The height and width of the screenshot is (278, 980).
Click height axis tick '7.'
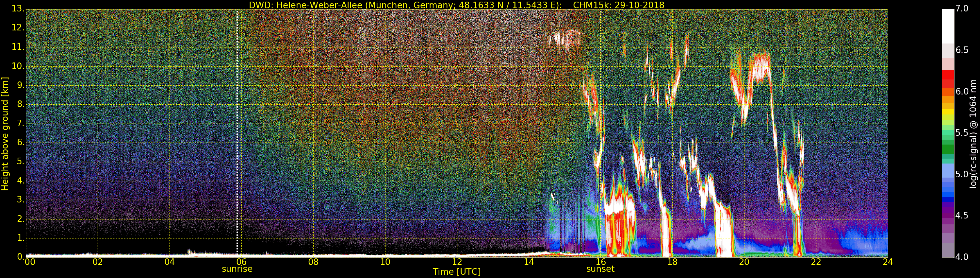[20, 123]
